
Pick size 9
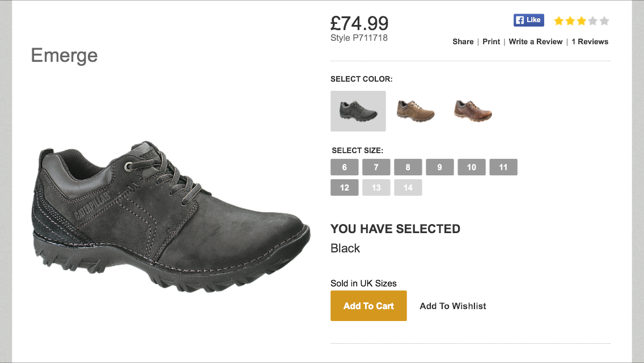point(440,167)
